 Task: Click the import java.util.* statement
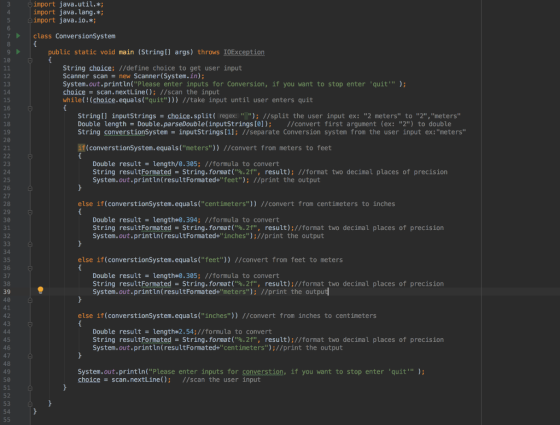[x=68, y=4]
